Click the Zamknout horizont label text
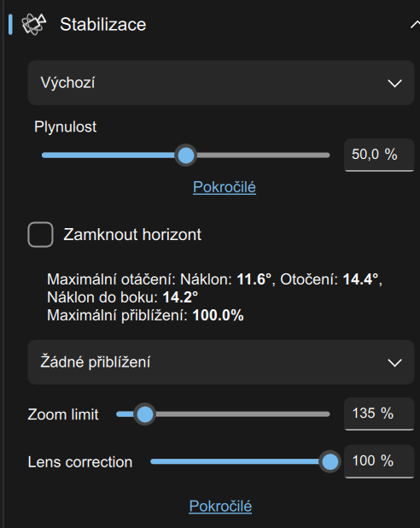The width and height of the screenshot is (420, 528). (132, 234)
